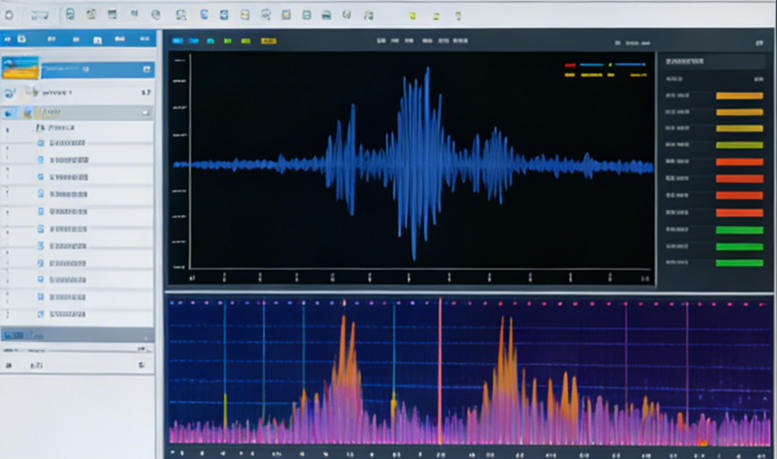Click the green icon on the dark panel header
The height and width of the screenshot is (459, 777).
[228, 41]
